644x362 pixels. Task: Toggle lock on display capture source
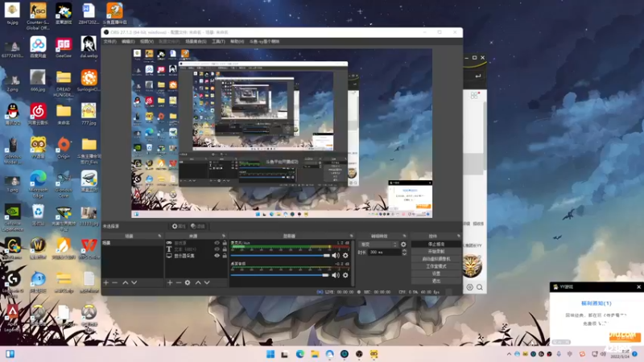pyautogui.click(x=225, y=256)
